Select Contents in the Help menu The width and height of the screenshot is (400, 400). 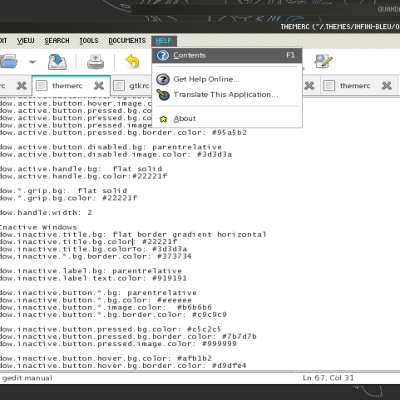tap(227, 55)
